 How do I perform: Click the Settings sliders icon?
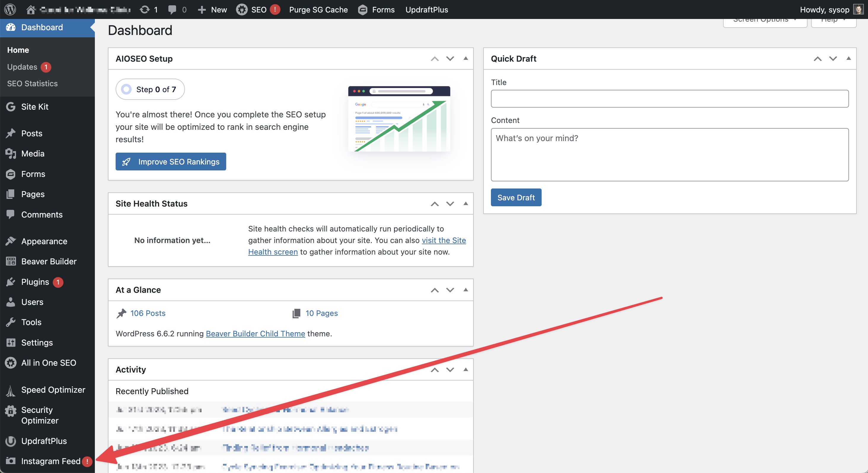tap(11, 342)
